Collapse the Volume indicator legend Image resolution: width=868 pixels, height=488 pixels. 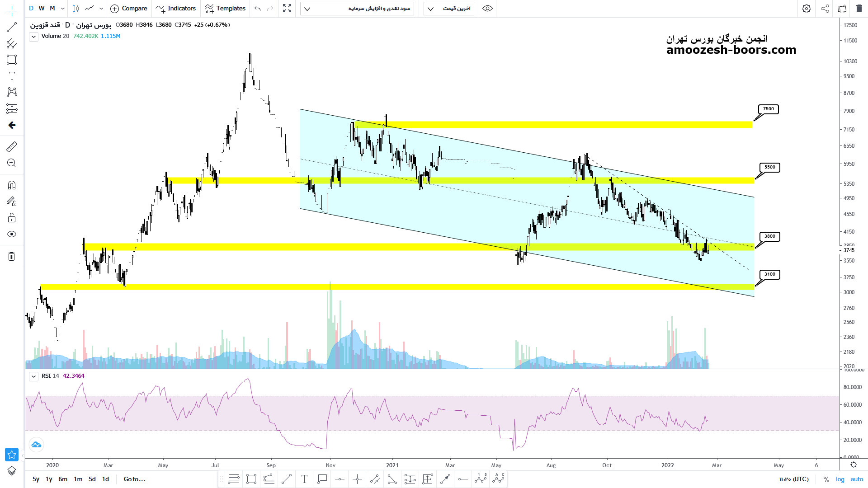pyautogui.click(x=33, y=37)
